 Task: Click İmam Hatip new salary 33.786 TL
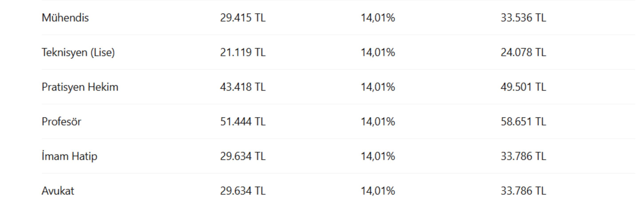coord(523,156)
